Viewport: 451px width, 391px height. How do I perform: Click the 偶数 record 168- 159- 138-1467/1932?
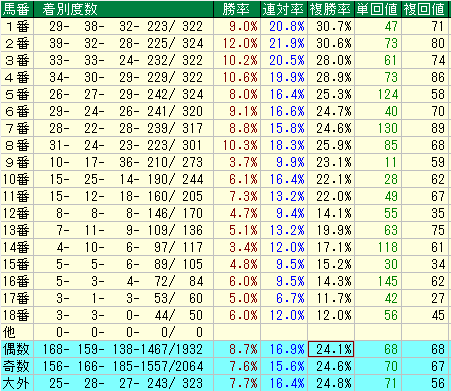click(123, 349)
